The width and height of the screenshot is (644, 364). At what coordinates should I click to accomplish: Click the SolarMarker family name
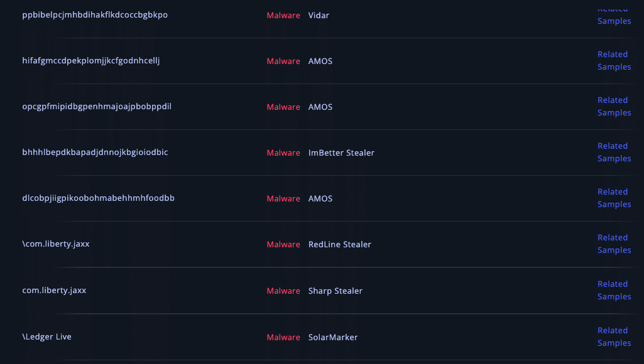click(333, 337)
